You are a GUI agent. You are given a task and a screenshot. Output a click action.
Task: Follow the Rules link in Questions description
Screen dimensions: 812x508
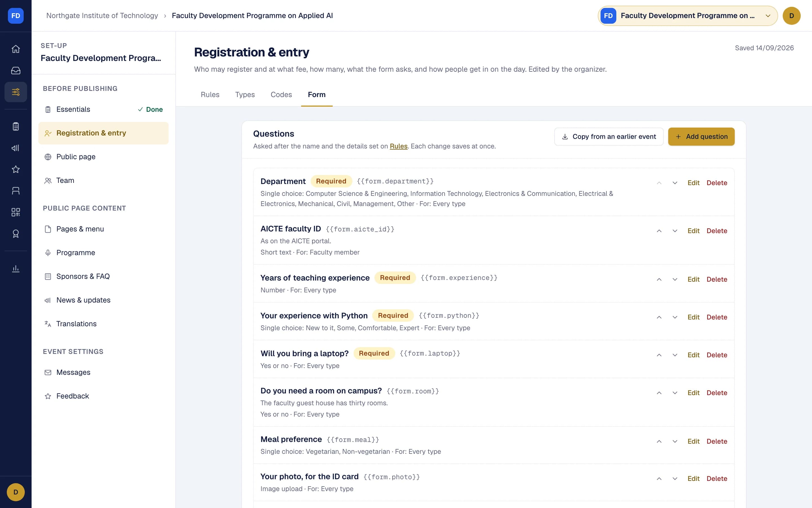click(x=399, y=146)
